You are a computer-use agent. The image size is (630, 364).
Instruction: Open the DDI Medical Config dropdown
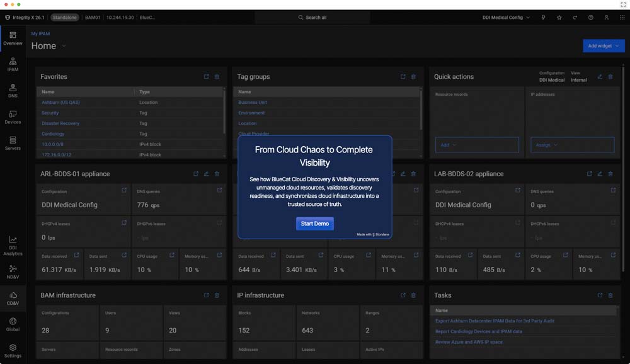coord(506,18)
